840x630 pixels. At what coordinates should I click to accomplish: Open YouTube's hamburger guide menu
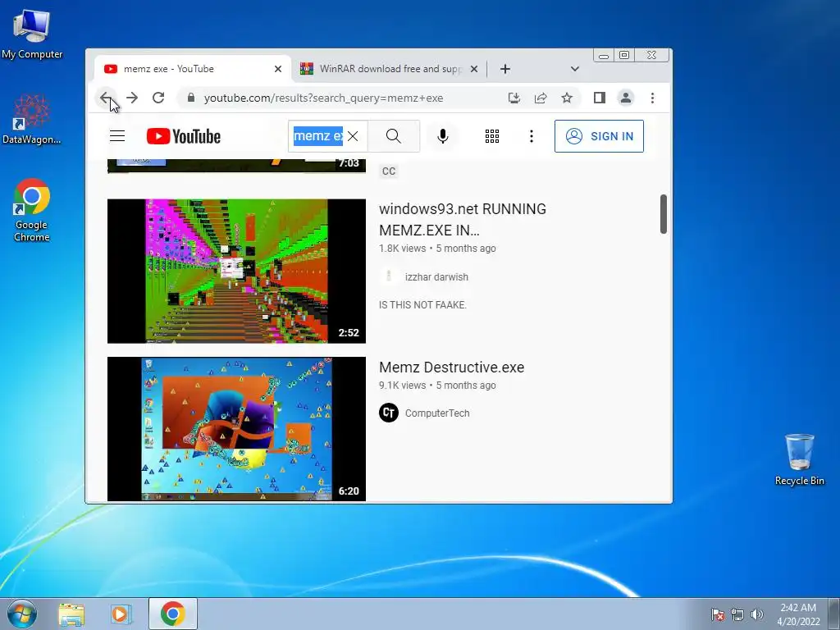tap(117, 136)
